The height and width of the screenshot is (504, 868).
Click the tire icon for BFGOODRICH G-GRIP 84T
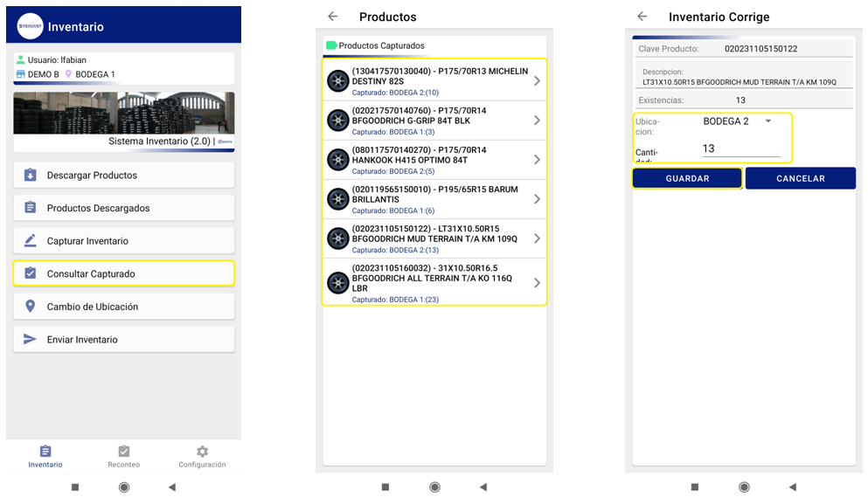(337, 120)
